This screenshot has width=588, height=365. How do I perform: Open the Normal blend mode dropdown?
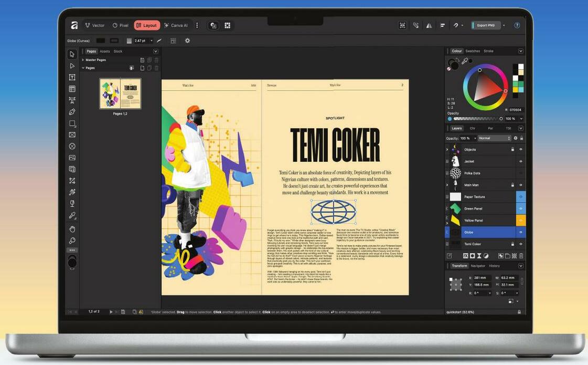pyautogui.click(x=495, y=138)
